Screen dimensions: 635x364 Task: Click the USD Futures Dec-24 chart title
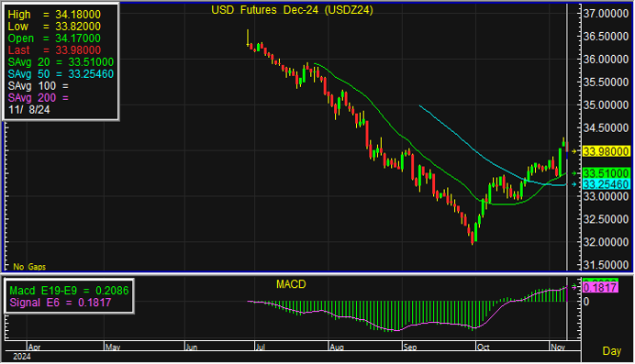point(292,10)
